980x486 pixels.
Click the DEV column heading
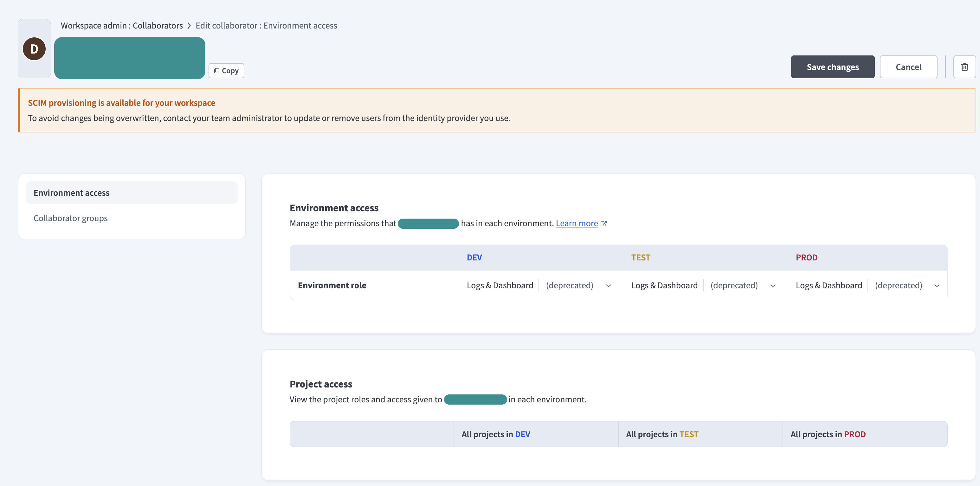474,258
